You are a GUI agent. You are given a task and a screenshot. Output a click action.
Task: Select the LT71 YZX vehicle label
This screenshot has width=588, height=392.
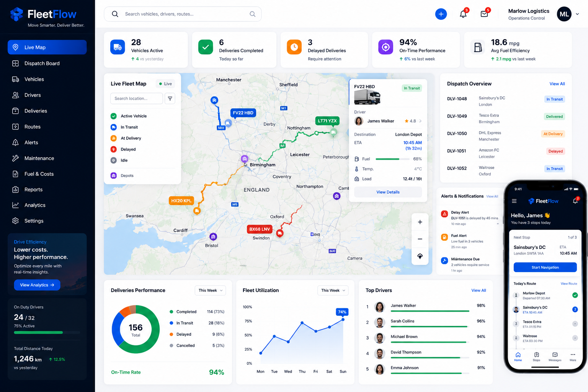pyautogui.click(x=327, y=121)
